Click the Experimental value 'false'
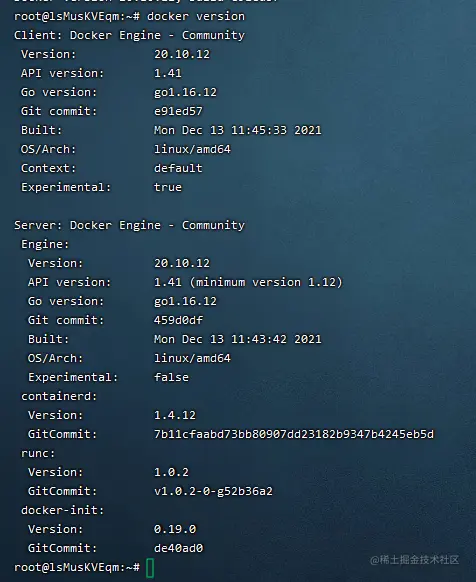 (x=171, y=377)
